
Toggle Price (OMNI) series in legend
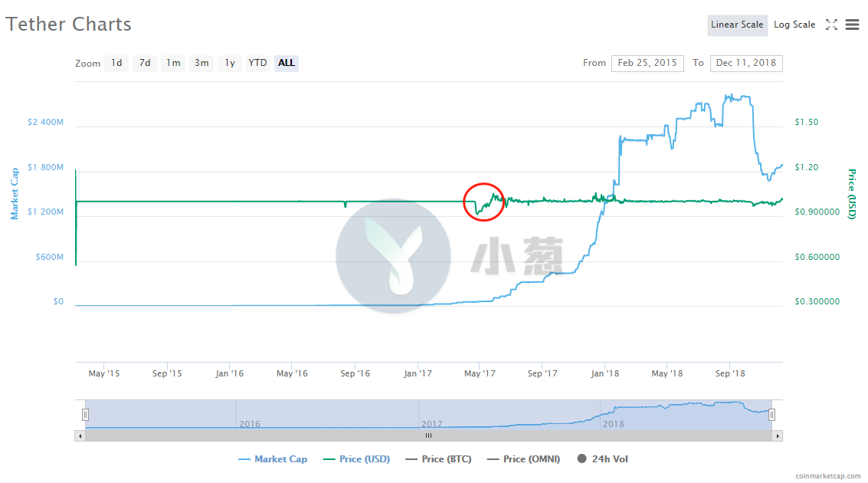point(524,458)
